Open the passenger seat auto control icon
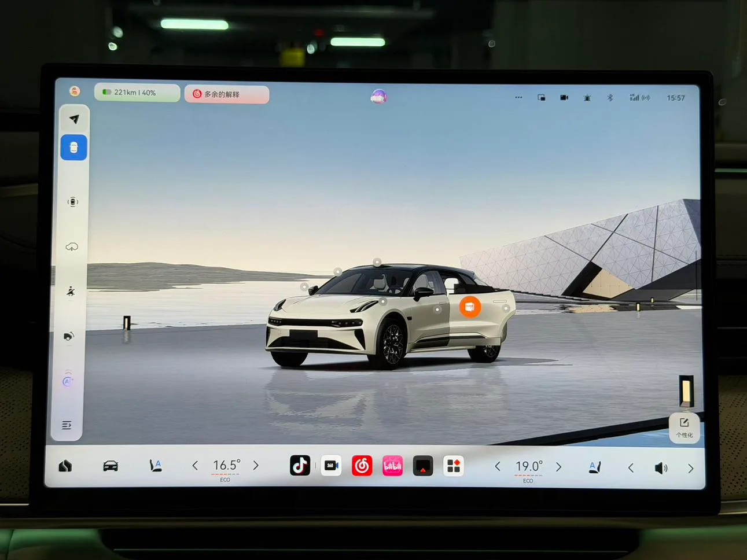Image resolution: width=747 pixels, height=560 pixels. (x=594, y=467)
